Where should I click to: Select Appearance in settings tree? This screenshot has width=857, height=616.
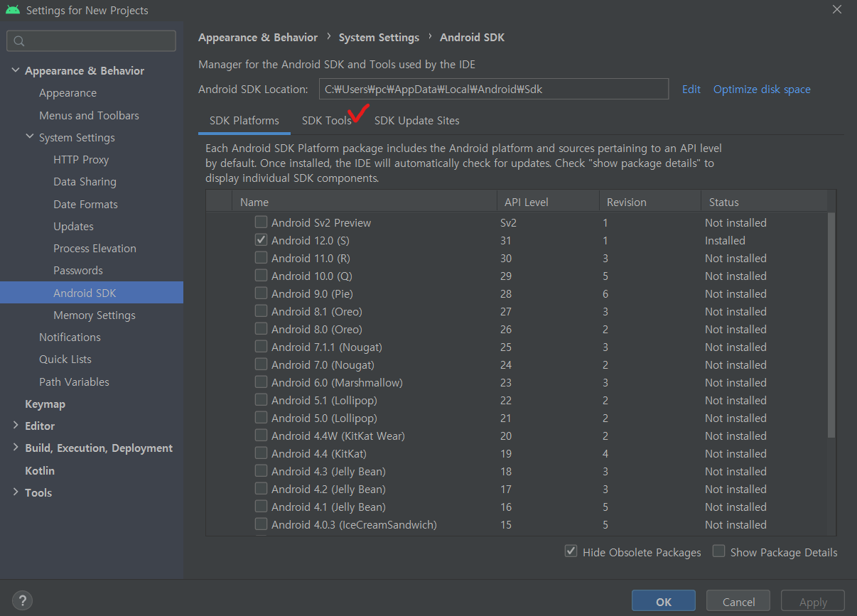(68, 93)
